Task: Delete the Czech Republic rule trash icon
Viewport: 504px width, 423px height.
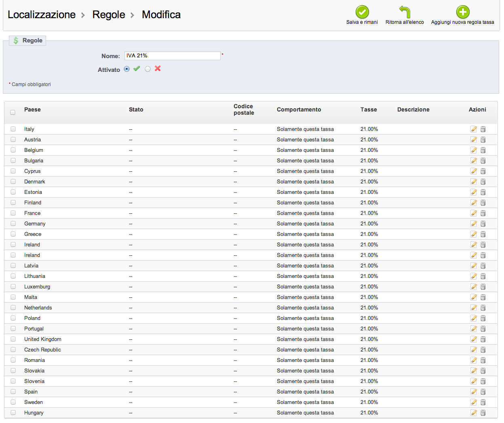Action: [x=483, y=350]
